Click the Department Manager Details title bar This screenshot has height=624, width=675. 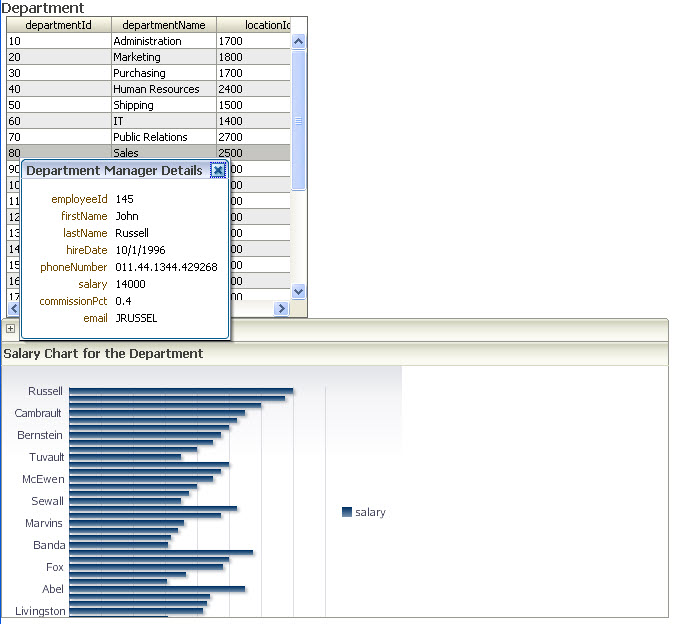[x=114, y=171]
